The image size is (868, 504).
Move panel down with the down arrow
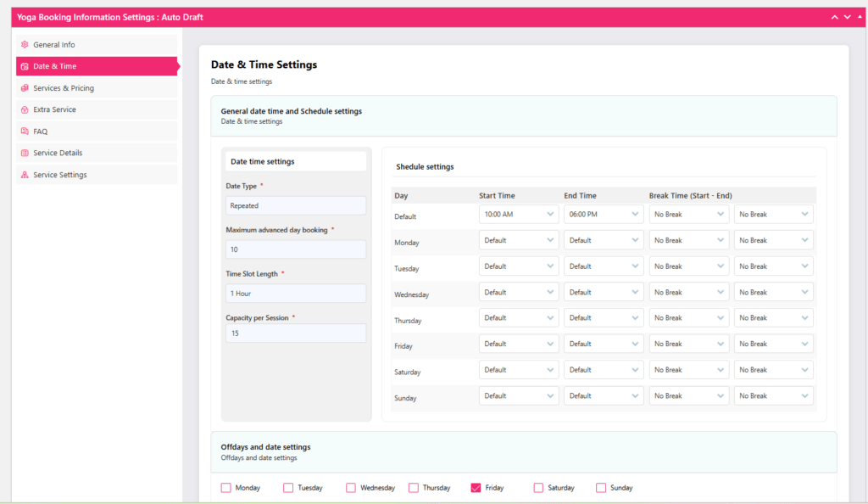point(847,17)
